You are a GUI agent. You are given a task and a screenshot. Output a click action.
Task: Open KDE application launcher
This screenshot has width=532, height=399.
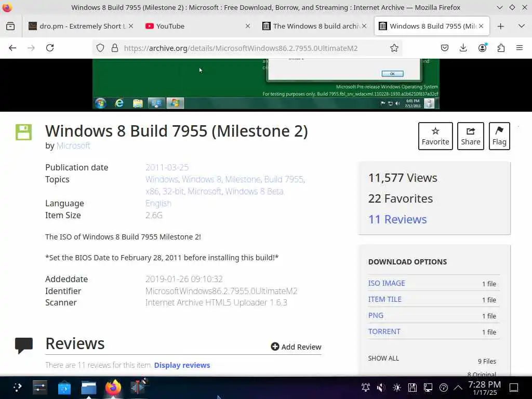[x=17, y=388]
